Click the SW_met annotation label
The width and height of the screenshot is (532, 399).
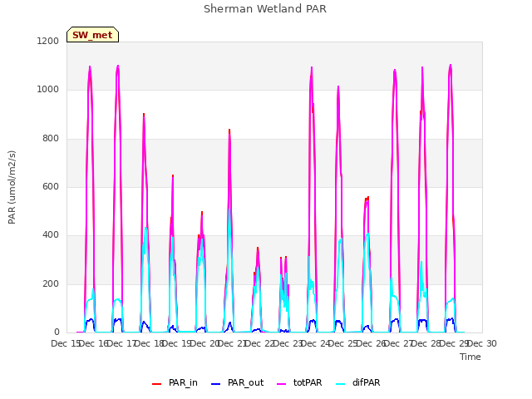pyautogui.click(x=92, y=35)
